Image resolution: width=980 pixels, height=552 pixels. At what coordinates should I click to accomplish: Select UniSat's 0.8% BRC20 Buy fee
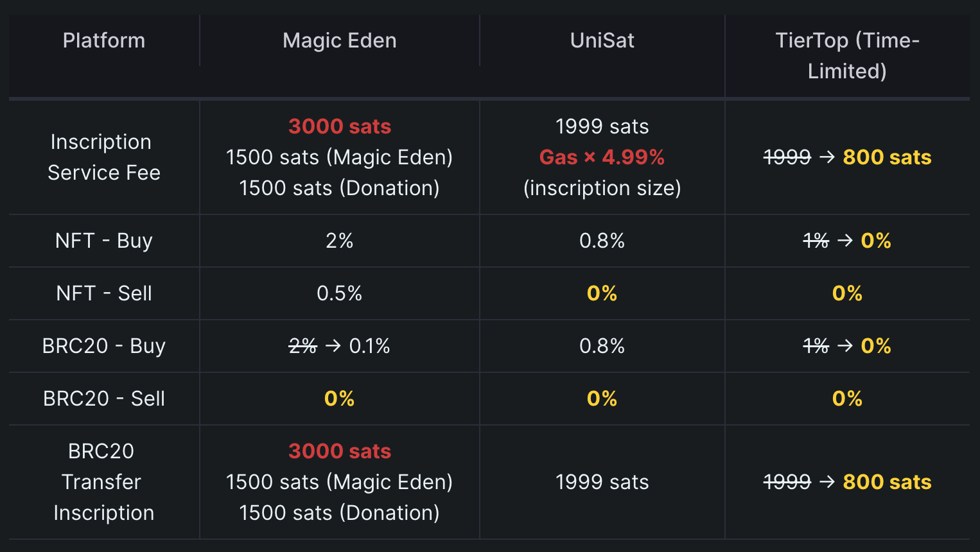[602, 346]
